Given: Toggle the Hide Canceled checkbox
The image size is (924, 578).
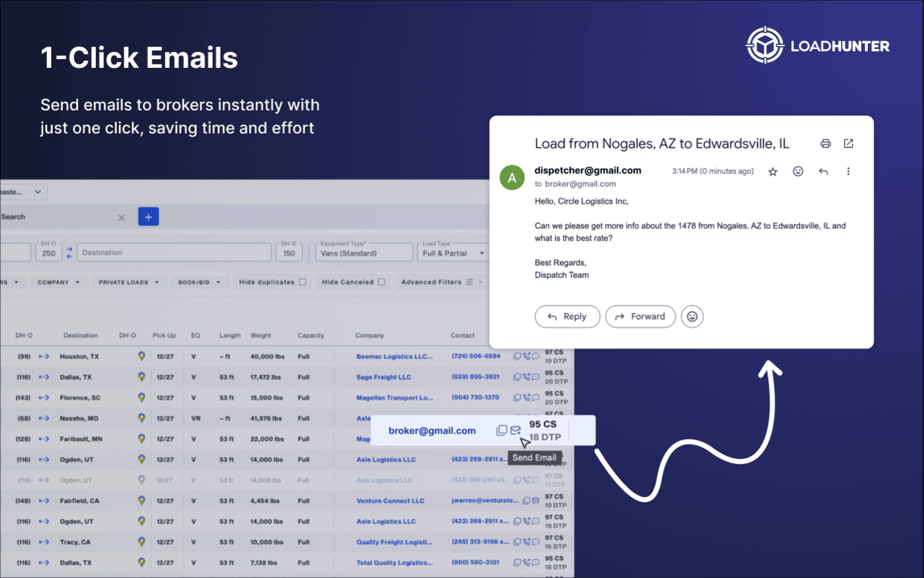Looking at the screenshot, I should pyautogui.click(x=381, y=282).
